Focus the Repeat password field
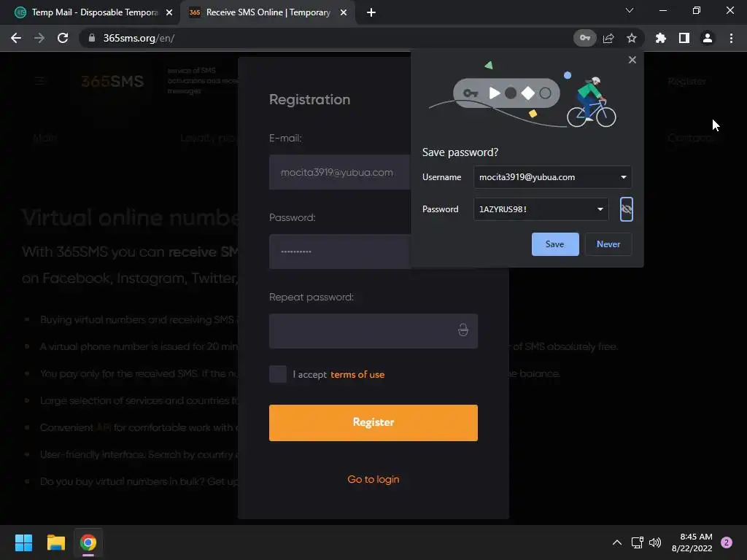 pyautogui.click(x=373, y=331)
